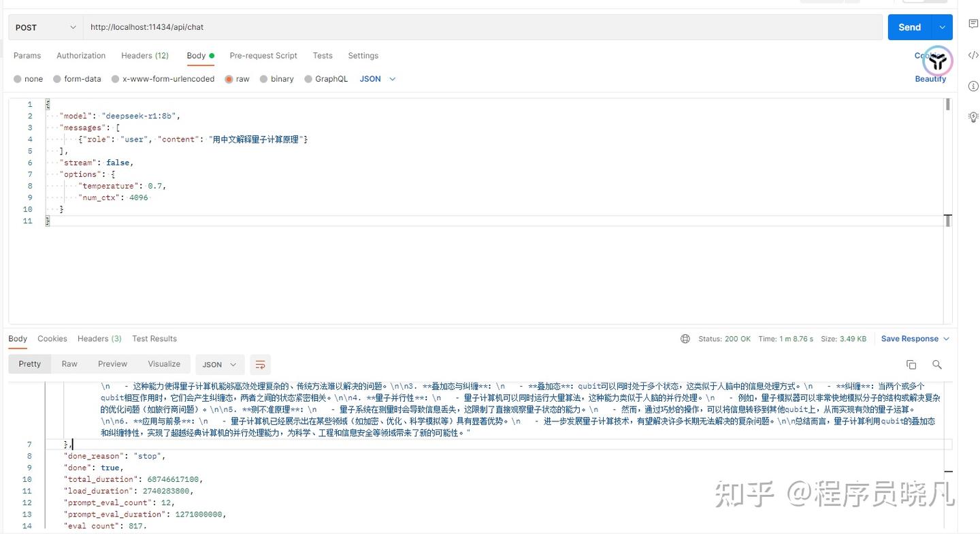
Task: Open the POST method dropdown
Action: [x=44, y=27]
